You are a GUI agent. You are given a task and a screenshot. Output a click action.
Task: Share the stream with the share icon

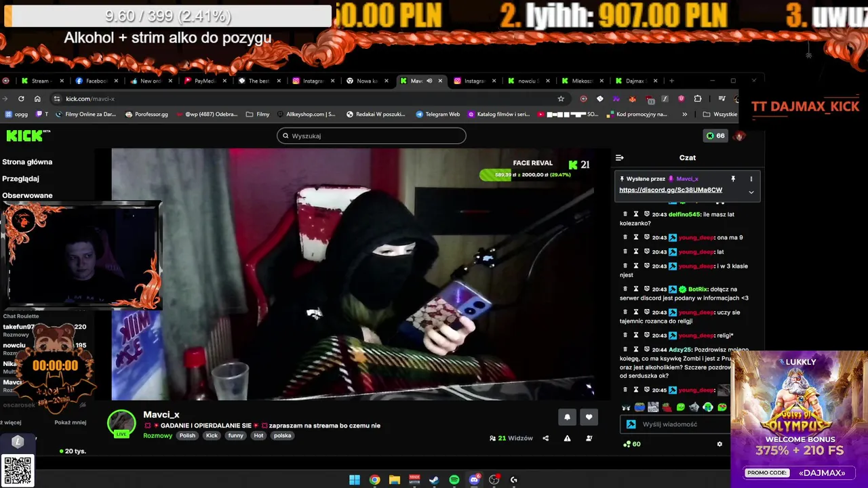(545, 439)
